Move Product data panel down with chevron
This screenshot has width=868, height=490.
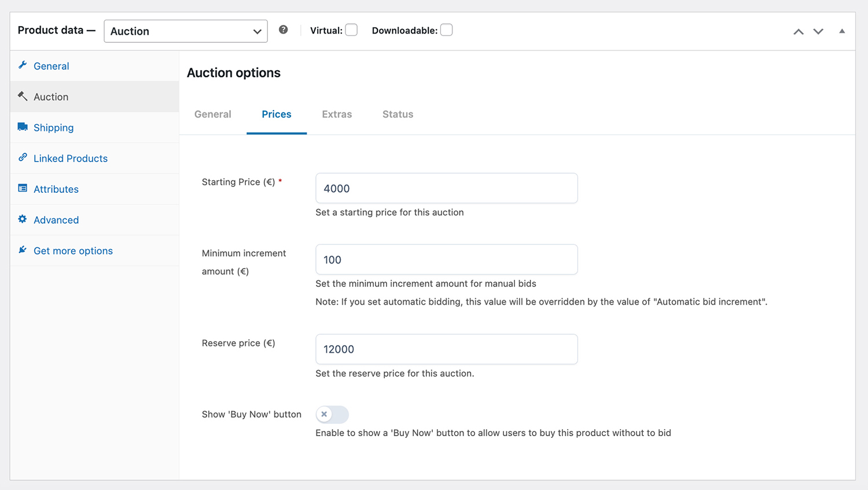point(818,31)
